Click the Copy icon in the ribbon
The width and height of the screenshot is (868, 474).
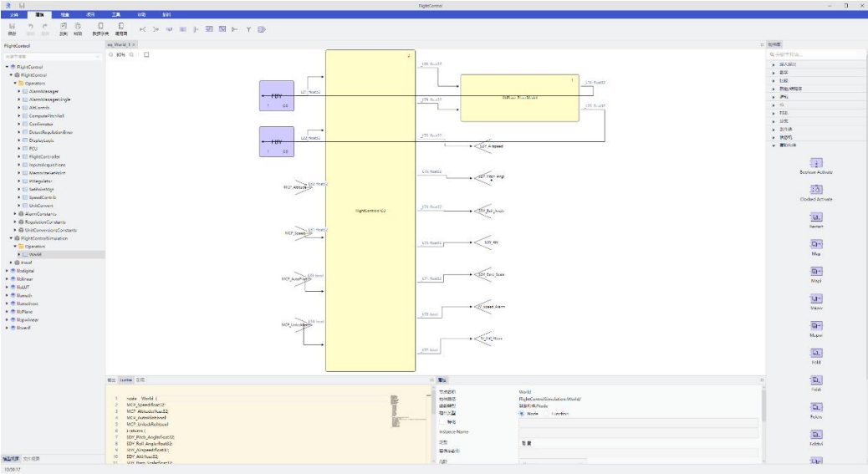63,26
